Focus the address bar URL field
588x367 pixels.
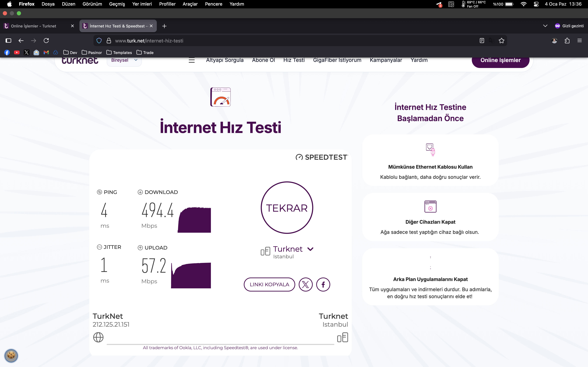point(292,41)
